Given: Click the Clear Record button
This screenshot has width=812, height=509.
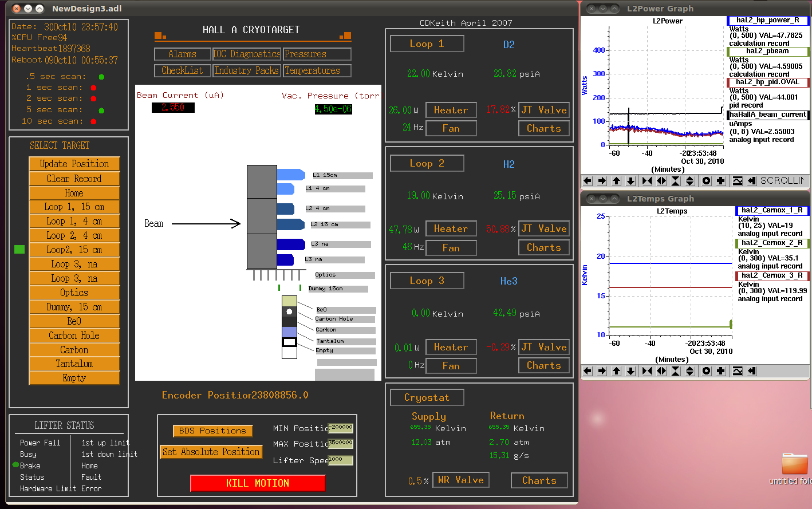Looking at the screenshot, I should 74,179.
